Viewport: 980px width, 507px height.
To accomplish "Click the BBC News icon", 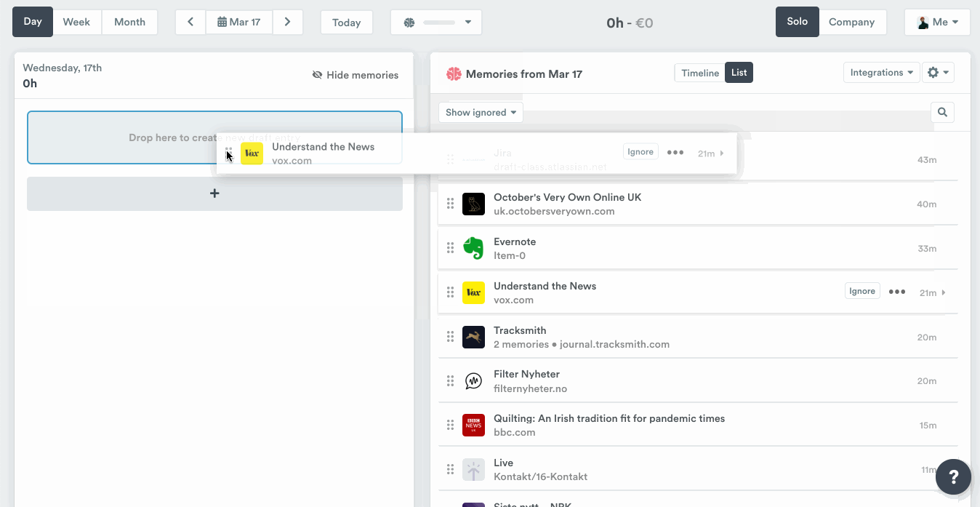I will tap(473, 425).
